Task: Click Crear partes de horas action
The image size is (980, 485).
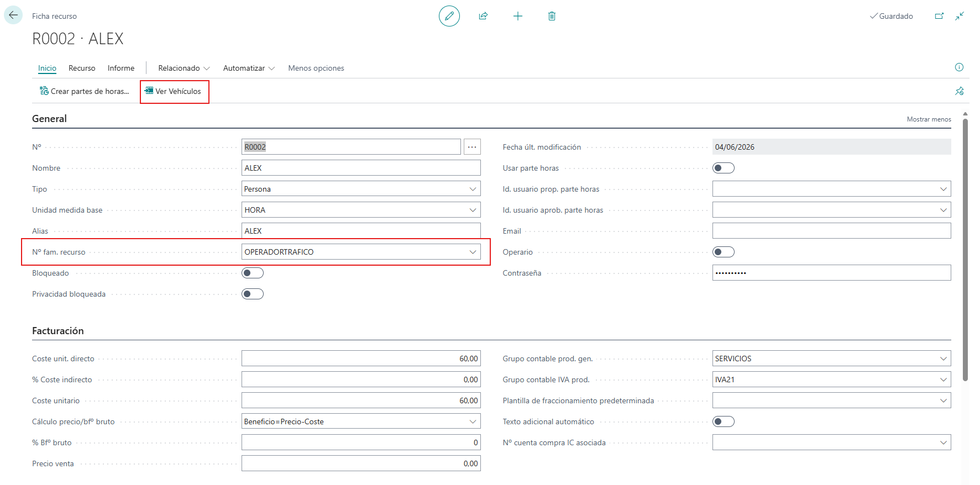Action: (84, 91)
